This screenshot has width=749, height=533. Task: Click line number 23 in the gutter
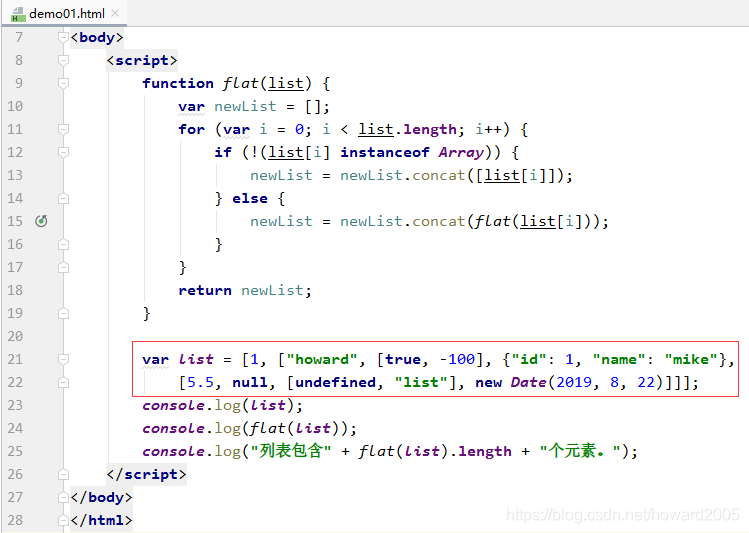[x=15, y=405]
